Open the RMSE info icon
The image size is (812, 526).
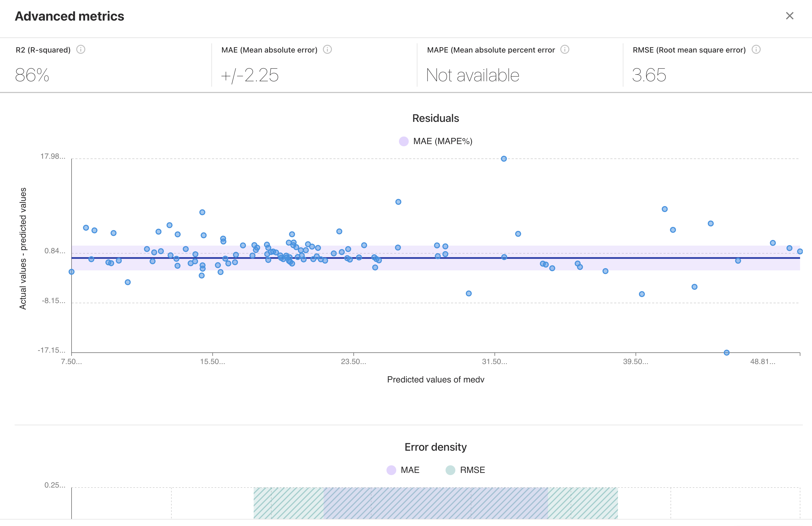click(x=756, y=49)
